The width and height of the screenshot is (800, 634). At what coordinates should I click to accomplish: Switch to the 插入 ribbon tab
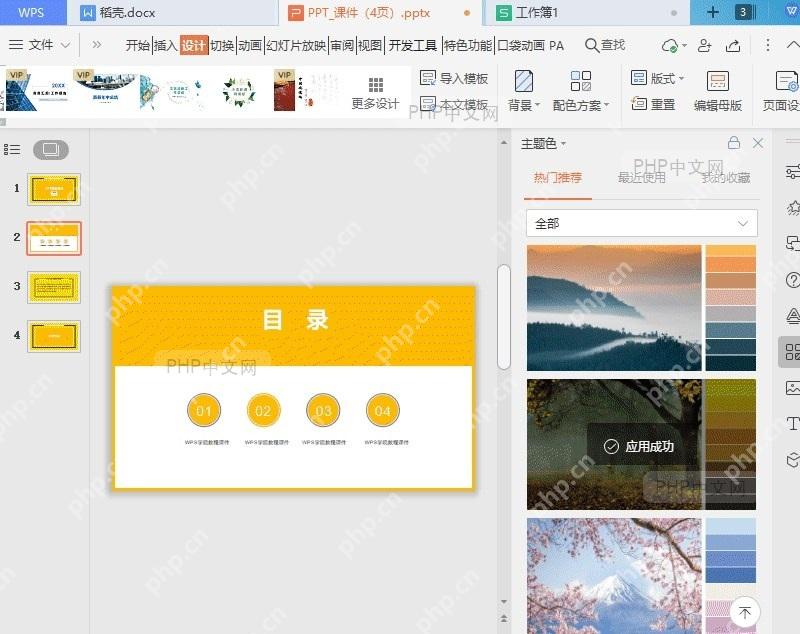(166, 46)
